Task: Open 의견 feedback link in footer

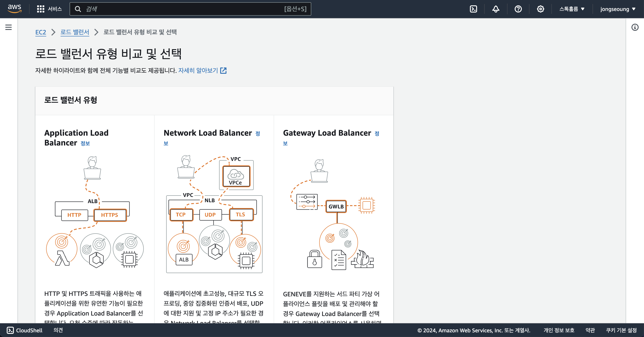Action: tap(58, 330)
